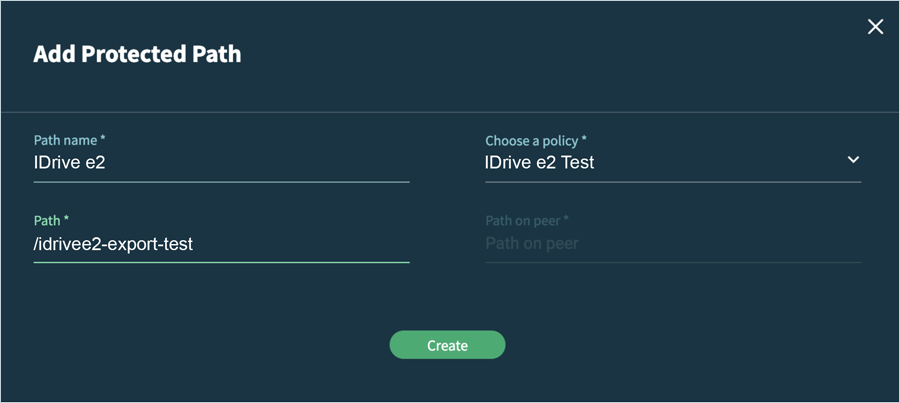
Task: Click the green underline below Path name
Action: coord(221,182)
